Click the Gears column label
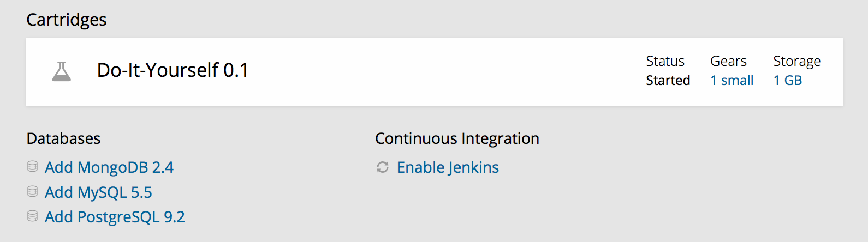 click(728, 61)
